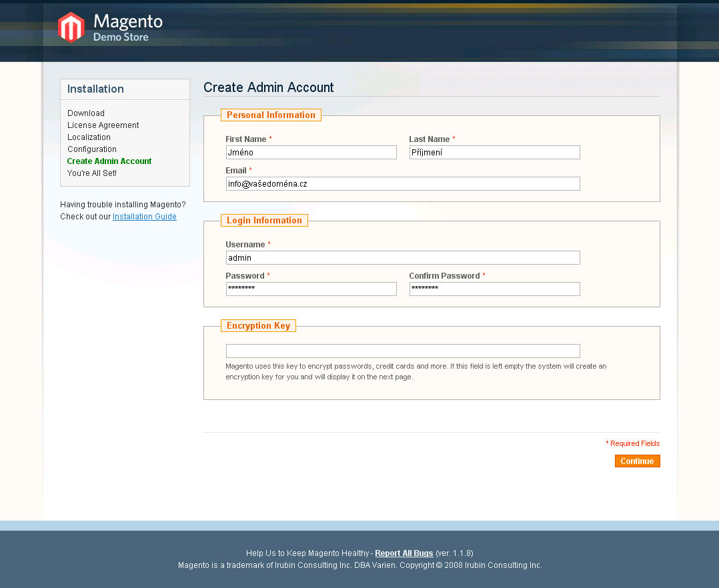Click the Password label
Image resolution: width=719 pixels, height=588 pixels.
[x=245, y=276]
